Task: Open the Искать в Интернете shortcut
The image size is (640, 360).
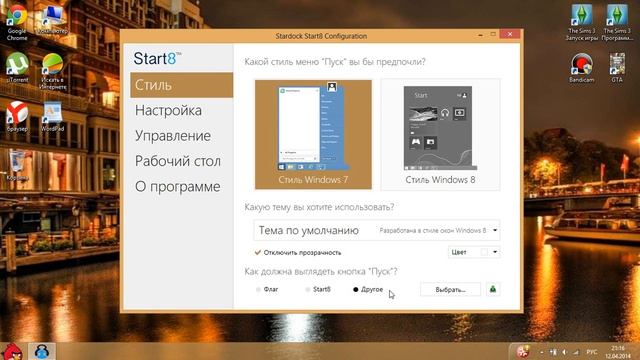Action: pos(53,71)
